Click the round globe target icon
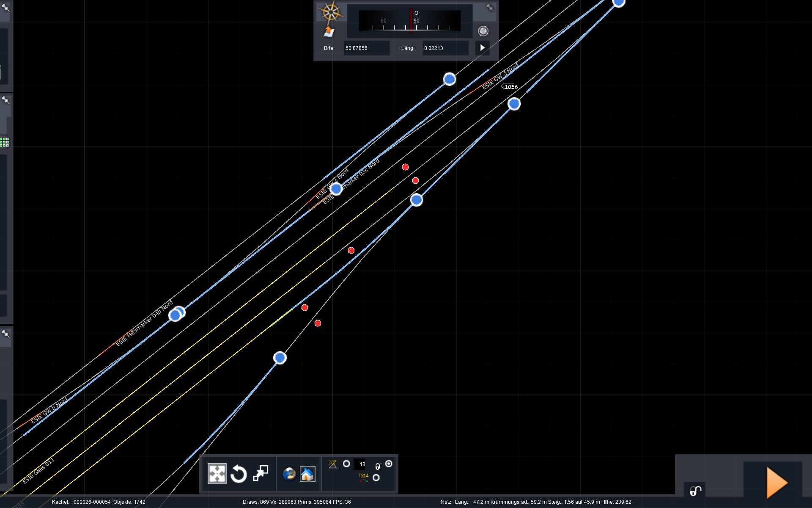Image resolution: width=812 pixels, height=508 pixels. pos(483,31)
